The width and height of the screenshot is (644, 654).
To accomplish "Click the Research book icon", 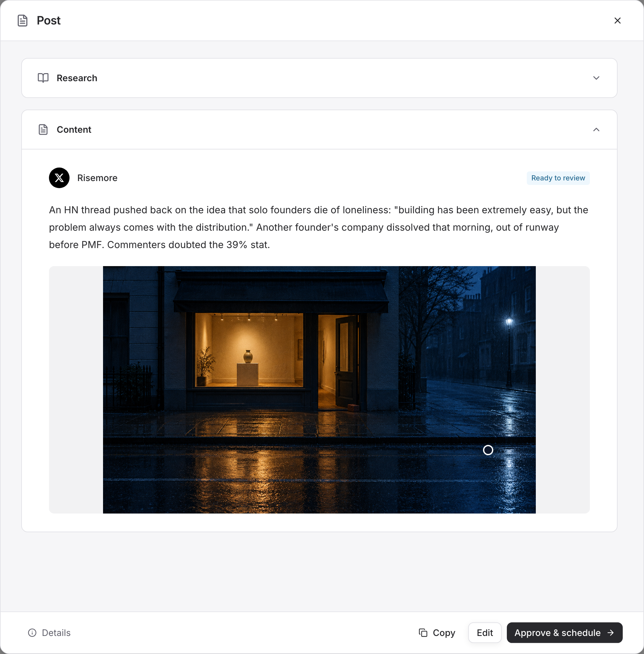I will point(43,78).
